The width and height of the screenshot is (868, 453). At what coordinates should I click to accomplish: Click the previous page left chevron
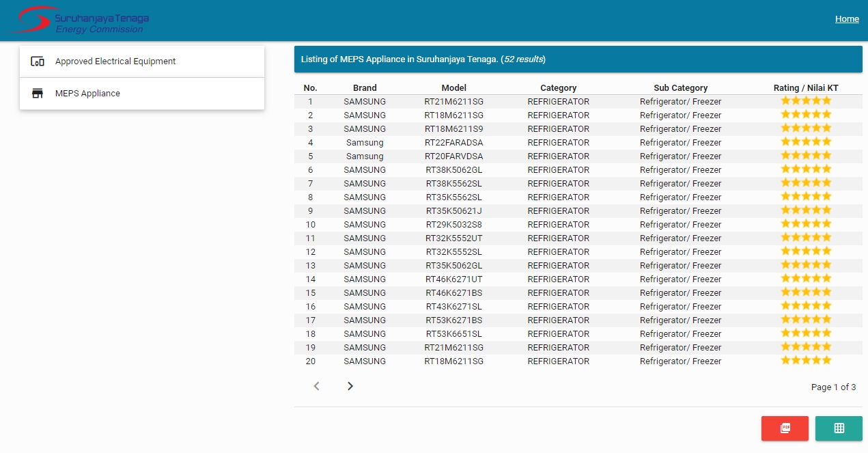[316, 386]
